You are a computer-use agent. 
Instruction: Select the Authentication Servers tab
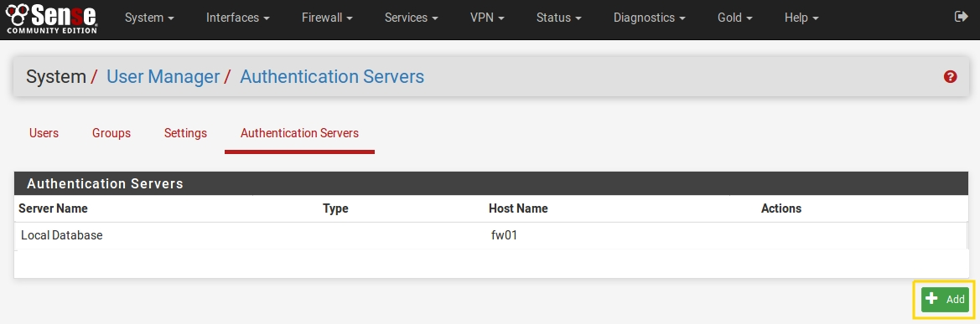pos(299,133)
